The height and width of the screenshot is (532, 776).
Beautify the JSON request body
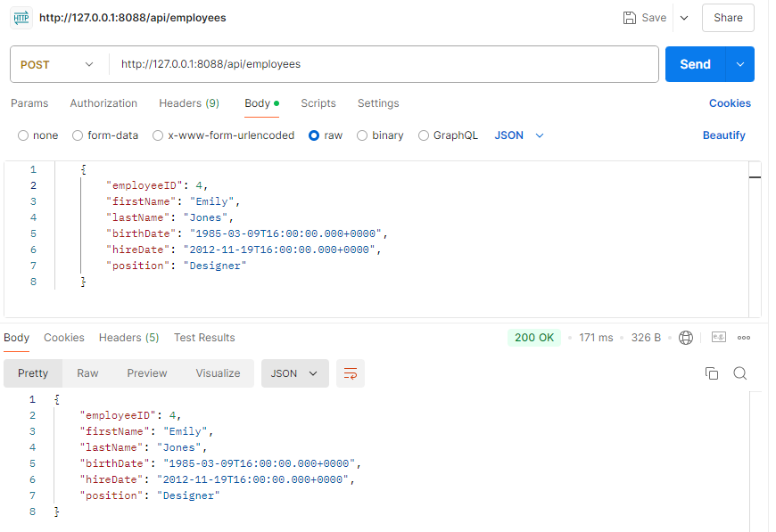point(723,135)
